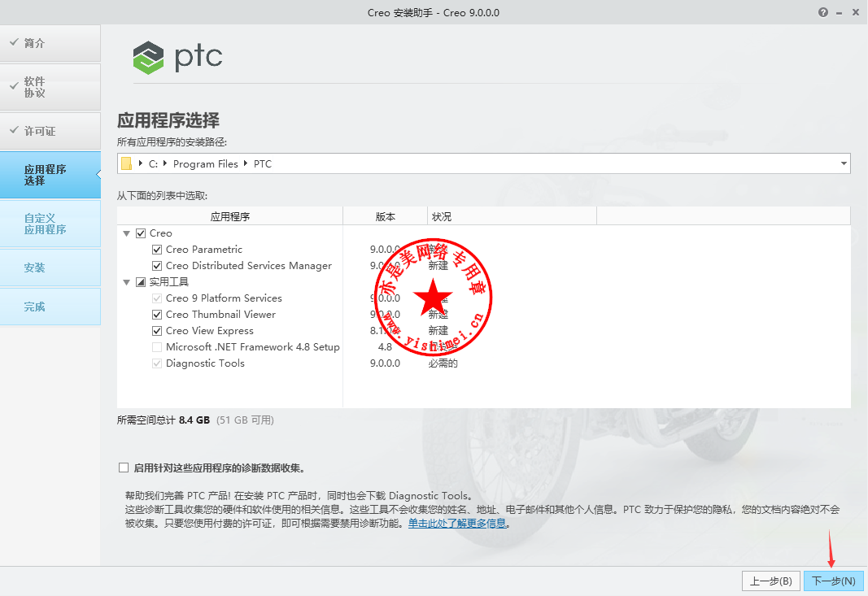Collapse the 实用工具 tree group
This screenshot has width=868, height=596.
[x=126, y=282]
